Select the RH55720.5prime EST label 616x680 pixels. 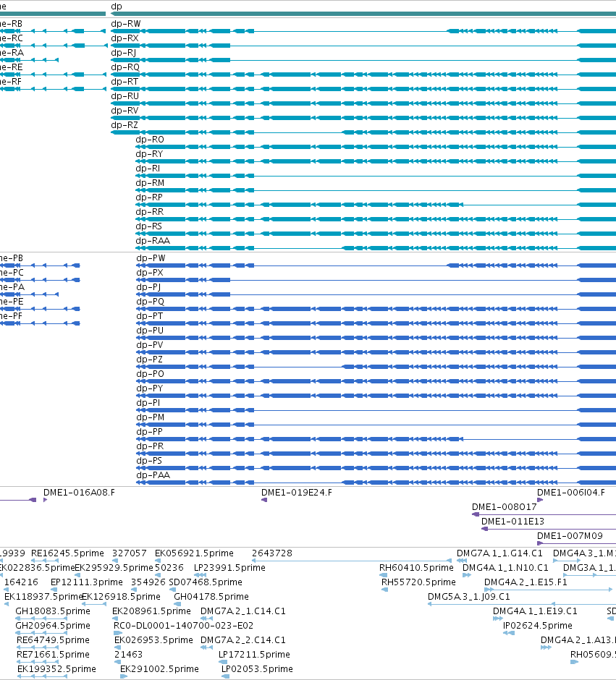[418, 582]
